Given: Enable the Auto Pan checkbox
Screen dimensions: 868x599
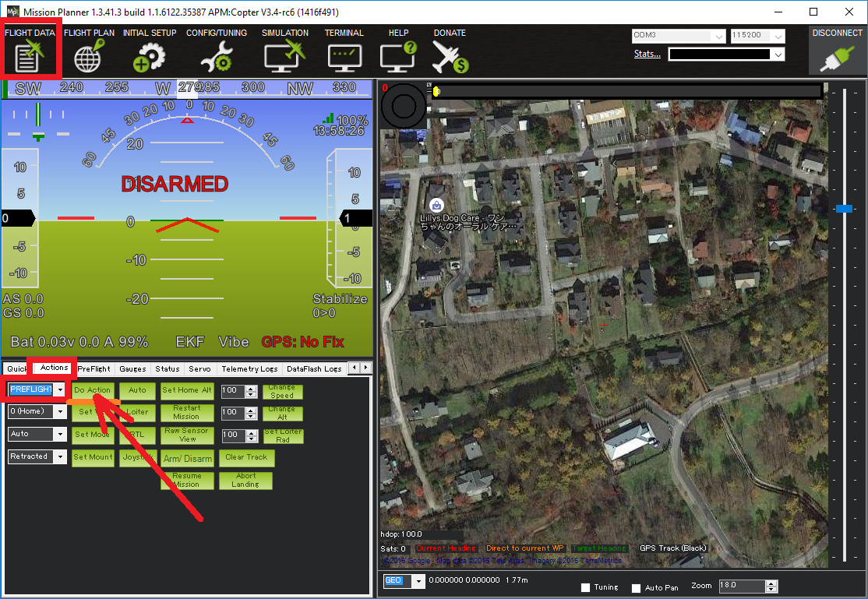Looking at the screenshot, I should point(636,587).
